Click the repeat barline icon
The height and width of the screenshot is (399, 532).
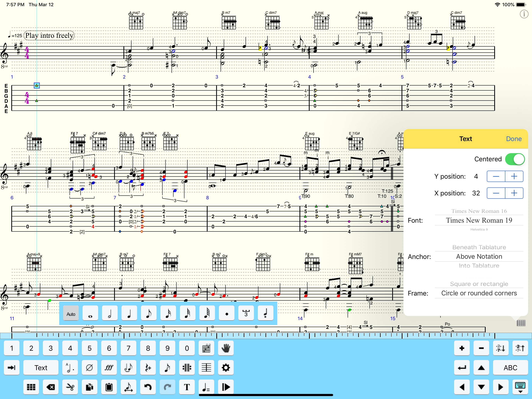point(187,368)
